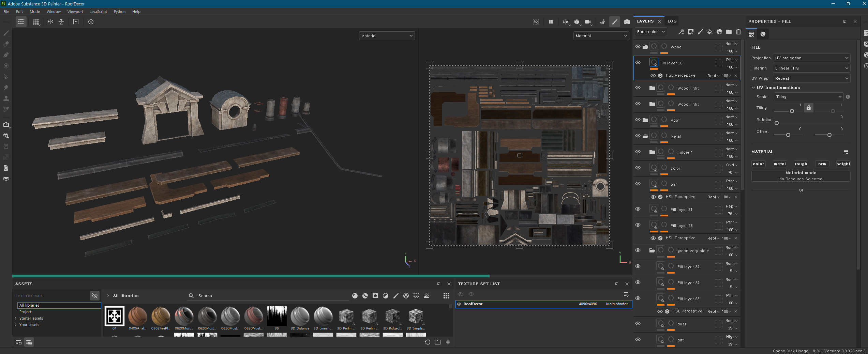Click the camera screenshot icon
The image size is (868, 354).
coord(627,22)
